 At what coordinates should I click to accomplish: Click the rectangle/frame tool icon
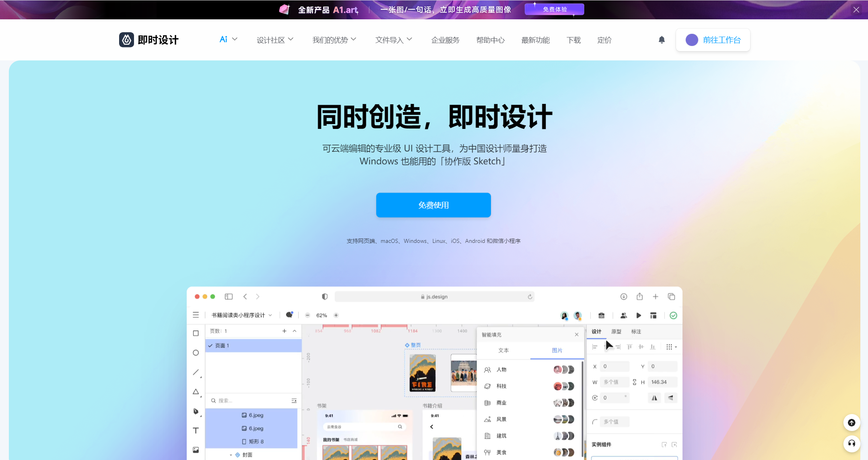click(x=196, y=333)
